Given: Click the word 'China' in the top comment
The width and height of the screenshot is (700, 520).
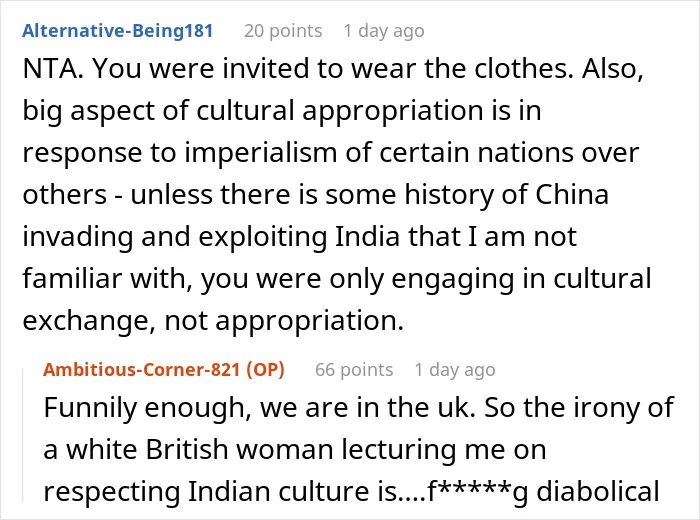Looking at the screenshot, I should [x=572, y=195].
